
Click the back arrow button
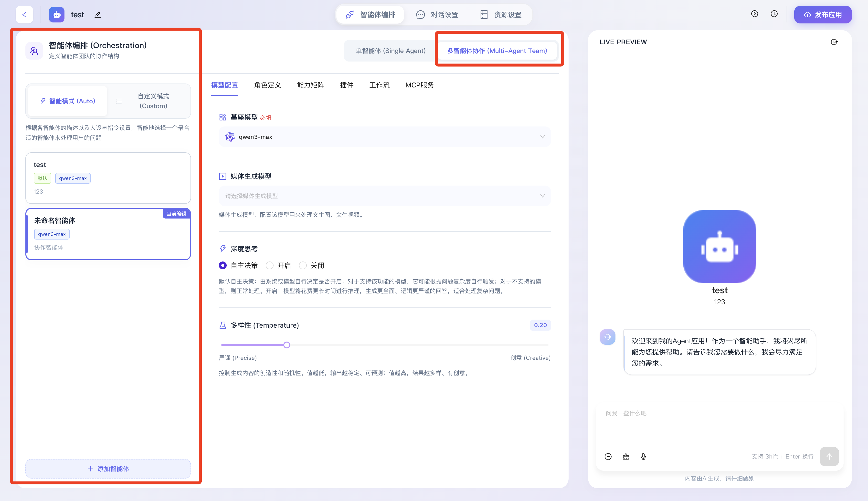click(24, 14)
